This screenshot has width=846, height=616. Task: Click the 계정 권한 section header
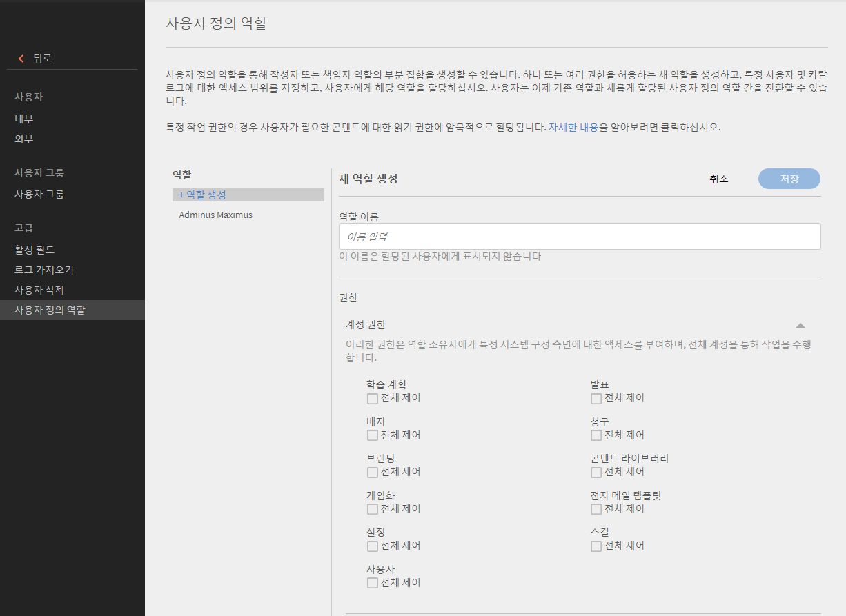(x=366, y=324)
